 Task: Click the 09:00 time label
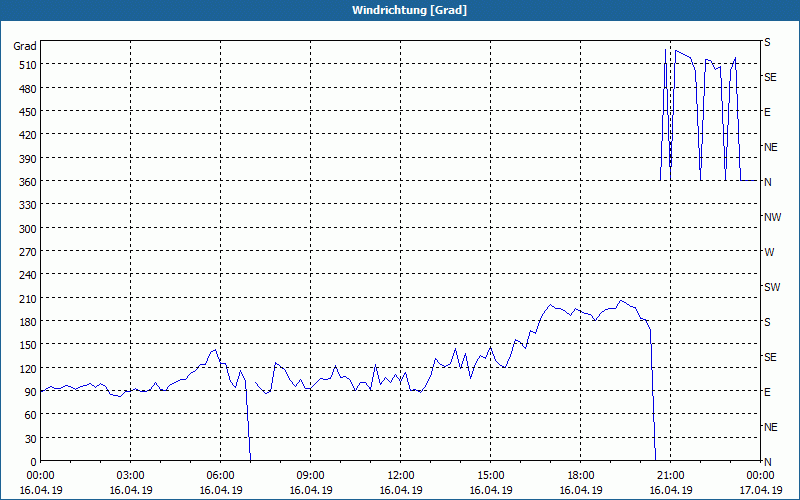(x=310, y=476)
